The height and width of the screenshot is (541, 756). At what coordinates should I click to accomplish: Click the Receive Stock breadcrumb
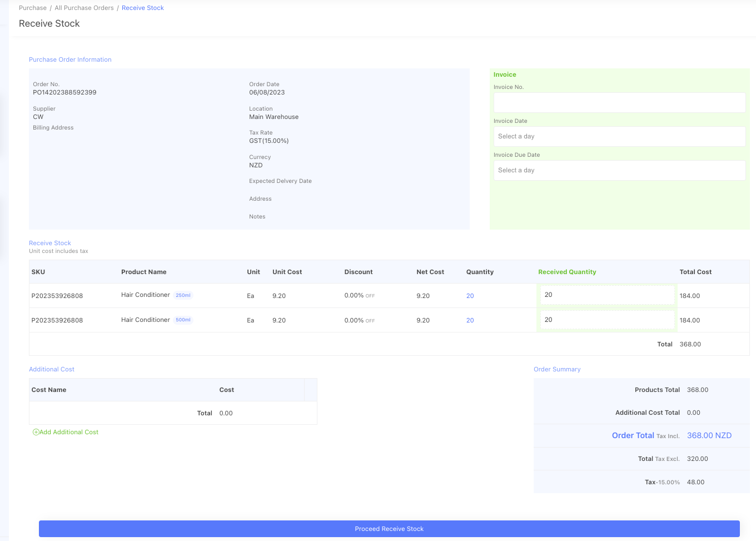click(142, 8)
